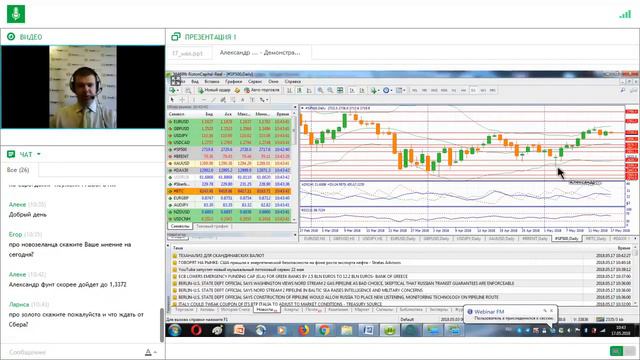Open the Справка menu
The width and height of the screenshot is (640, 360).
tap(293, 82)
